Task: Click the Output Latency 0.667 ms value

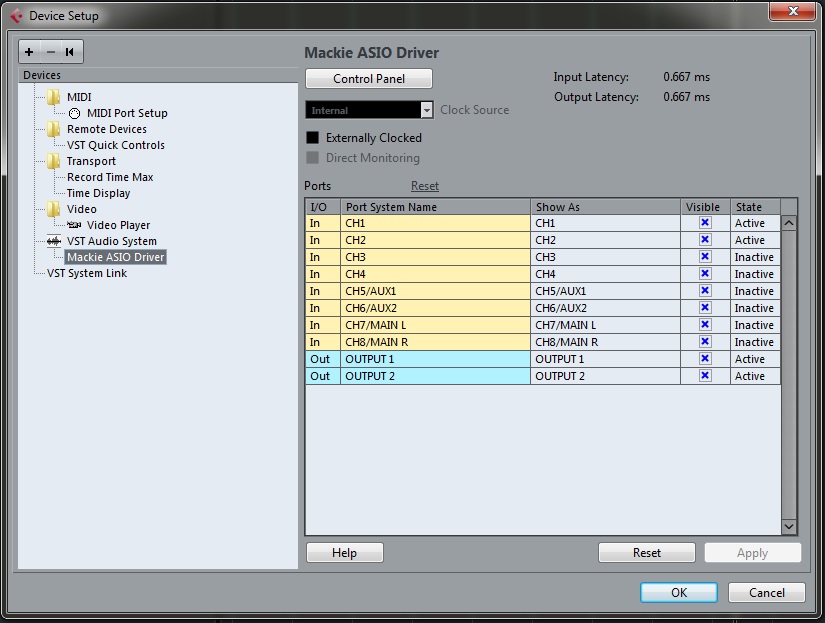Action: 686,97
